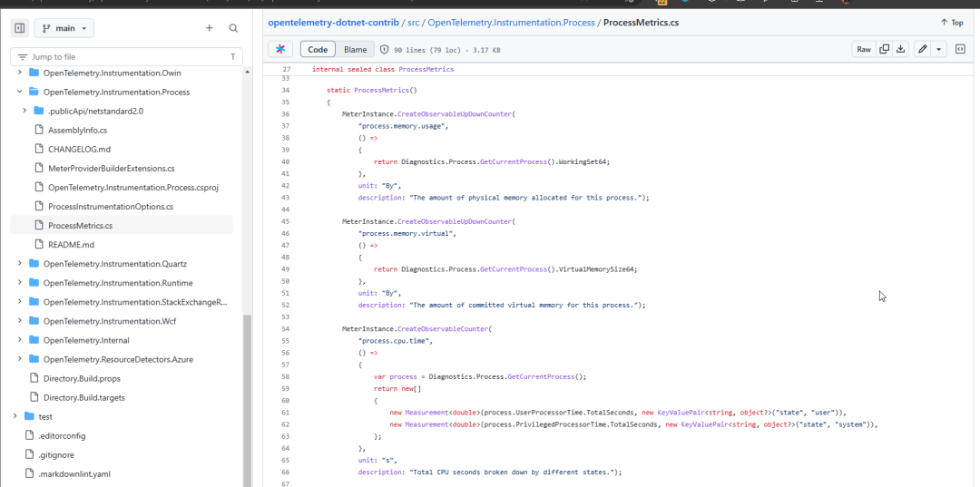The height and width of the screenshot is (487, 980).
Task: Copy raw file contents icon
Action: (x=885, y=49)
